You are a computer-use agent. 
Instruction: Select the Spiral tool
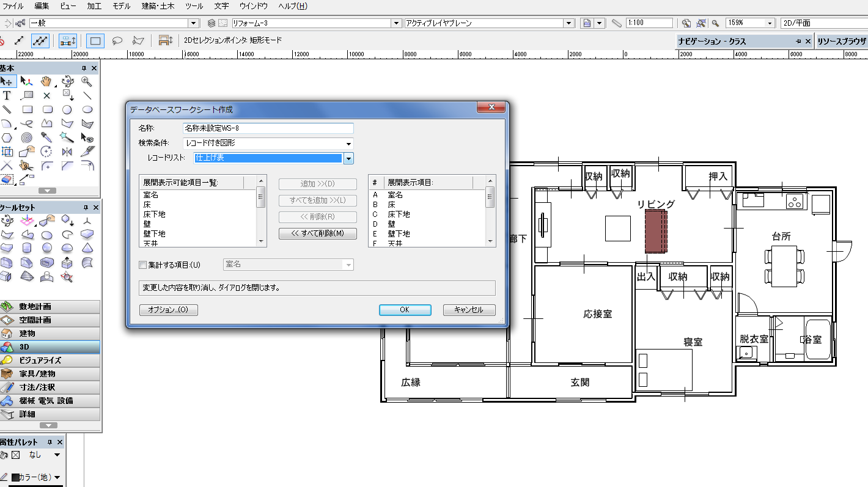[27, 136]
